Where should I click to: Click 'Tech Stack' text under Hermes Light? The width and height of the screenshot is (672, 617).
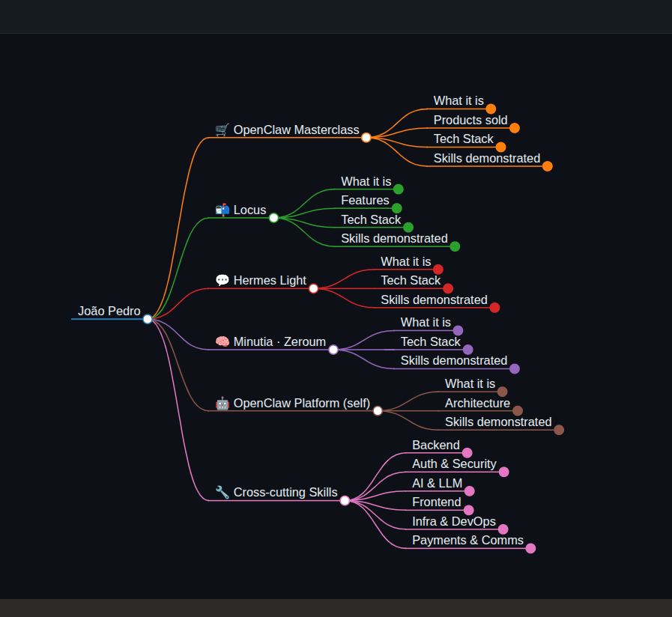coord(411,281)
